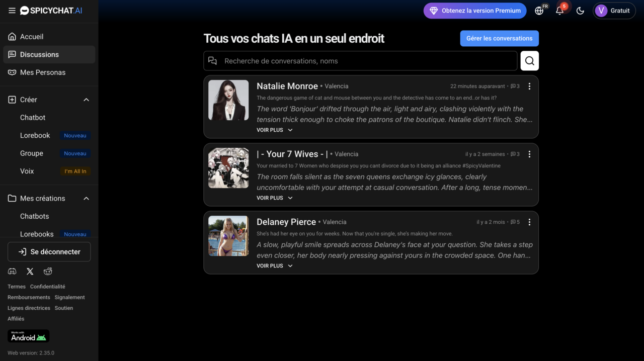
Task: Click Se déconnecter button
Action: click(49, 252)
